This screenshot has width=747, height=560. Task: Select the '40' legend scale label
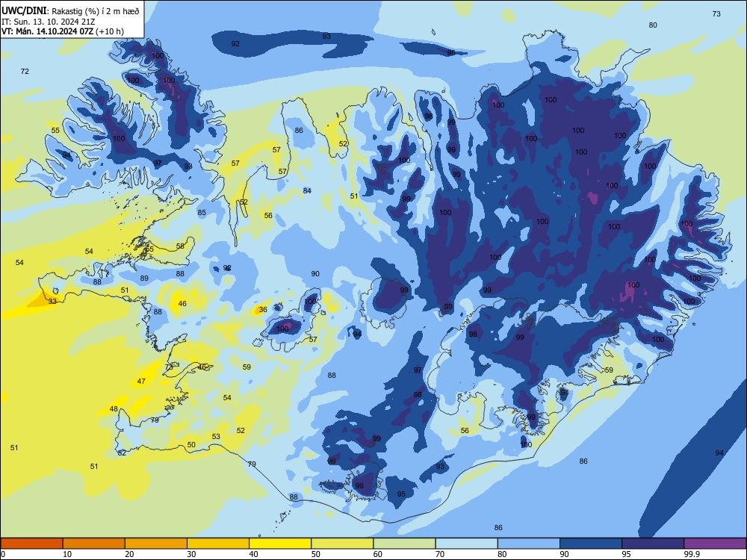[x=253, y=554]
